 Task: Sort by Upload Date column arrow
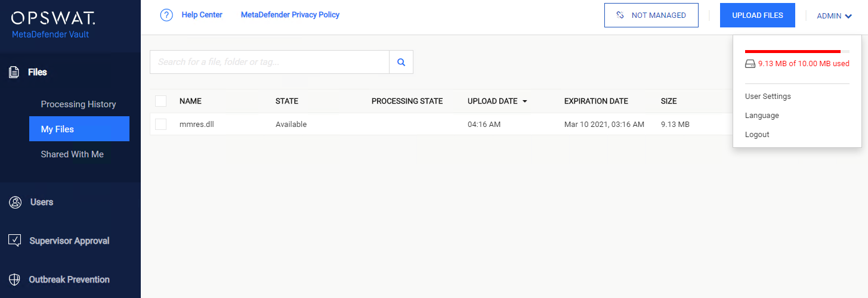(525, 101)
